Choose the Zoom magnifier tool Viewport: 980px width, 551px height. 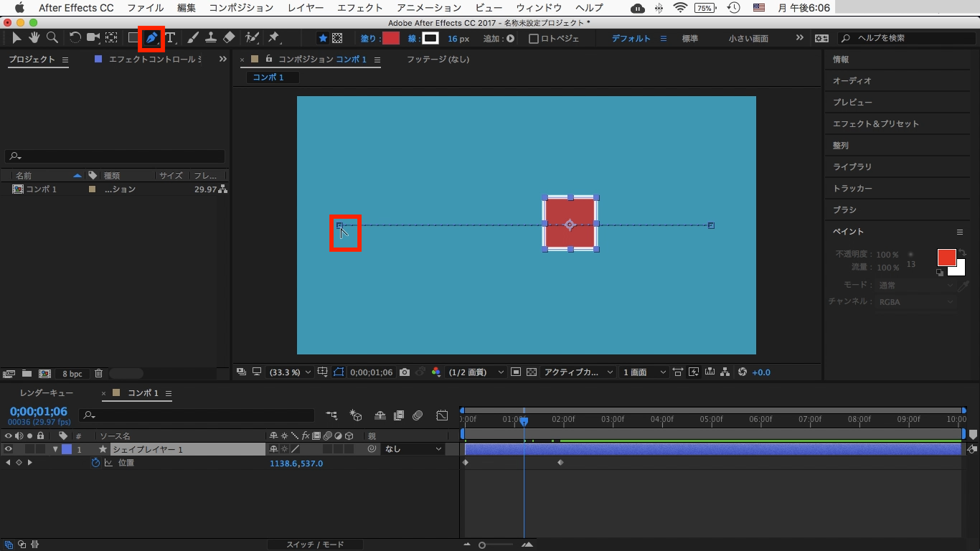52,38
